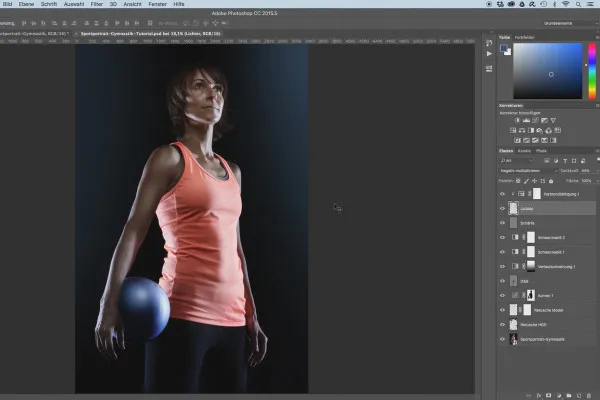Filter layers by pixel layers icon
The height and width of the screenshot is (400, 600).
point(547,161)
